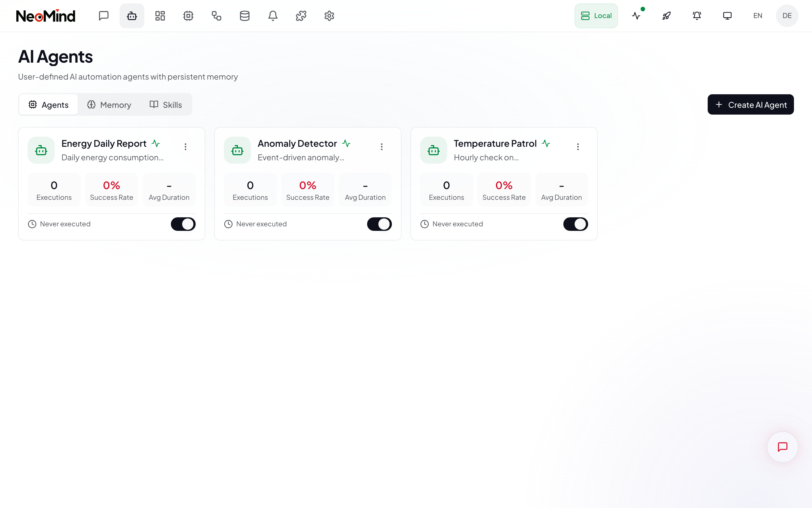The image size is (812, 508).
Task: Click clock icon on Temperature Patrol card
Action: [424, 224]
